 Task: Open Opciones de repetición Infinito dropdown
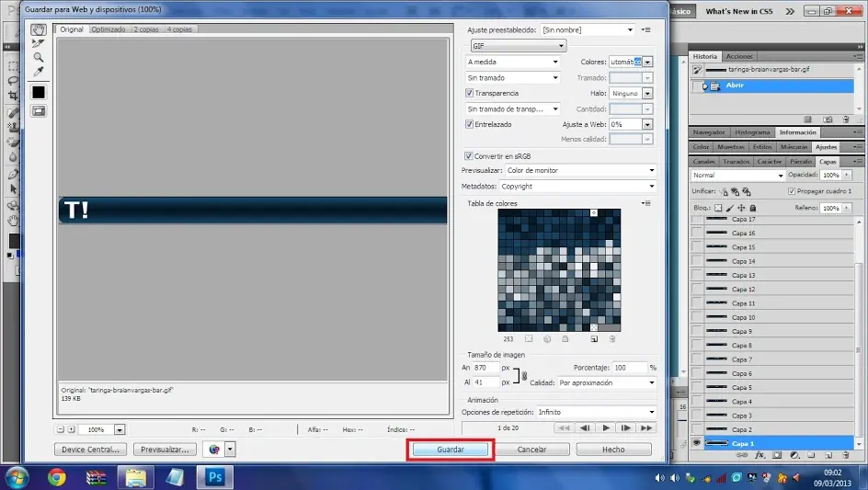(596, 412)
